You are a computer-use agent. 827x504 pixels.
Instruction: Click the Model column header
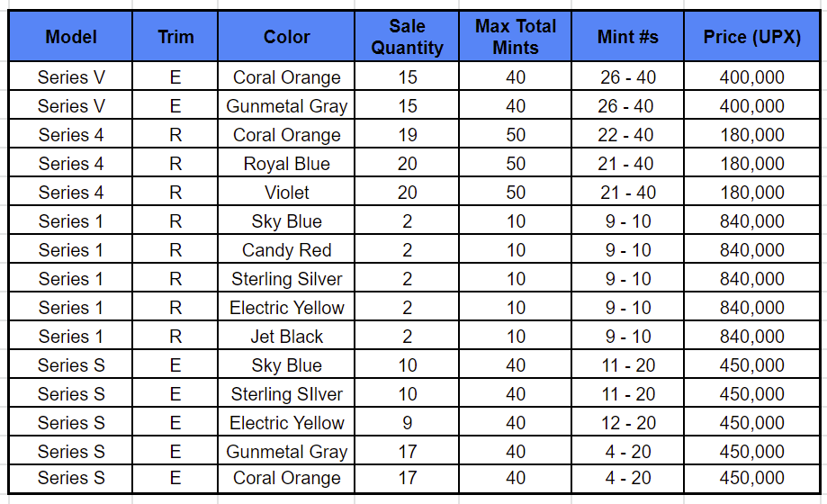tap(71, 36)
